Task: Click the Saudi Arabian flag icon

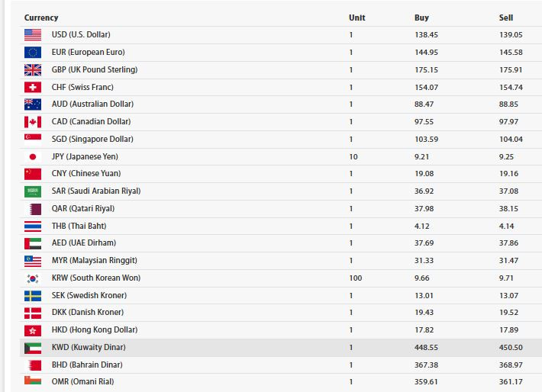Action: coord(33,191)
